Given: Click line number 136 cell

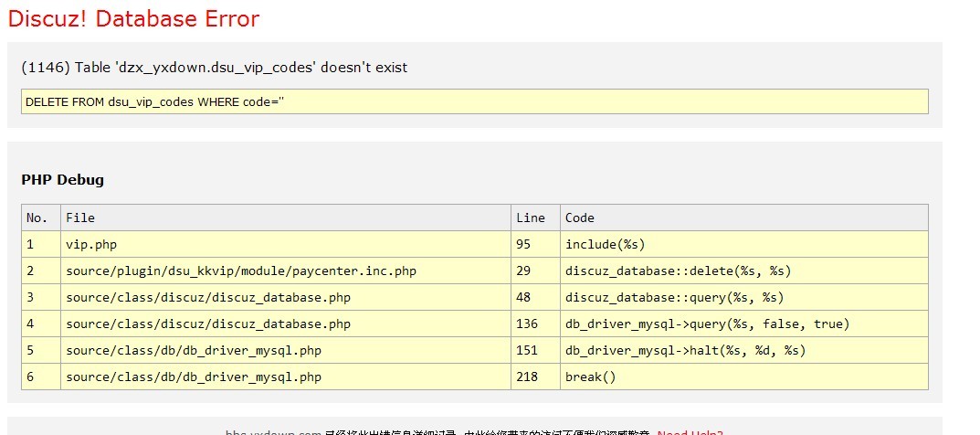Looking at the screenshot, I should click(528, 324).
